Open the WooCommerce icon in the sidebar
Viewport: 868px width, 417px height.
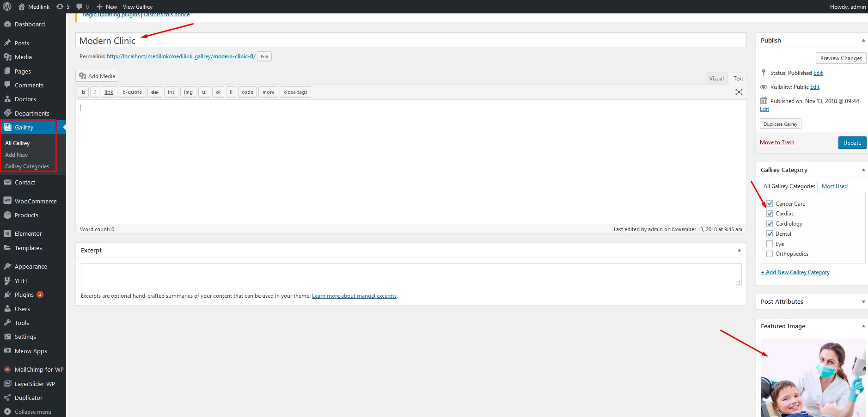tap(7, 201)
